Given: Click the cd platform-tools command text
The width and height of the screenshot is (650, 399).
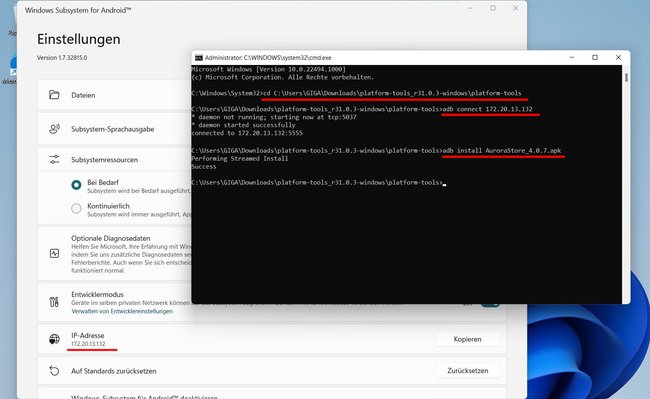Looking at the screenshot, I should coord(393,93).
